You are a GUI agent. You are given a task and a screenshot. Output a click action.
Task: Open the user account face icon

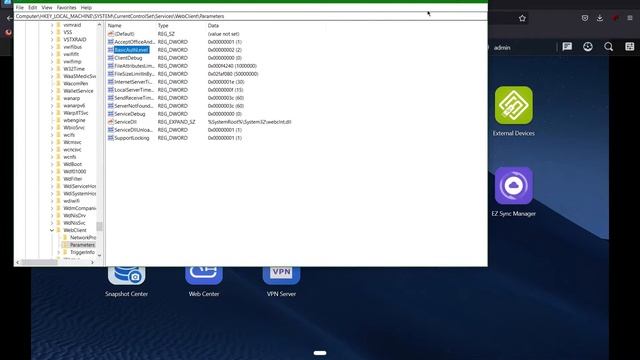coord(588,47)
